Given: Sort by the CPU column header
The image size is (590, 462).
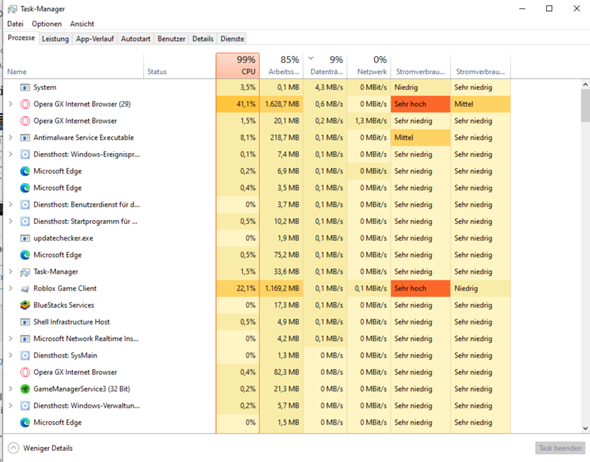Looking at the screenshot, I should pos(238,66).
